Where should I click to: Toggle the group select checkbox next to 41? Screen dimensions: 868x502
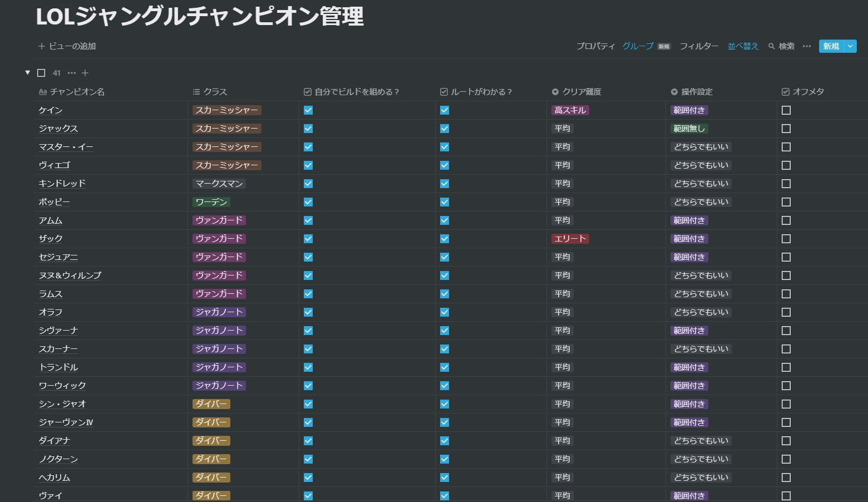click(41, 73)
